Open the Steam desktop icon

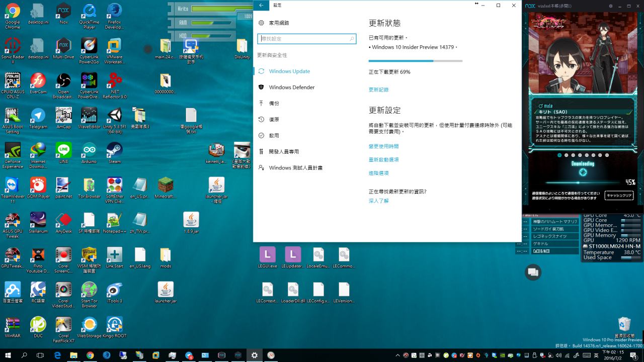click(x=114, y=150)
